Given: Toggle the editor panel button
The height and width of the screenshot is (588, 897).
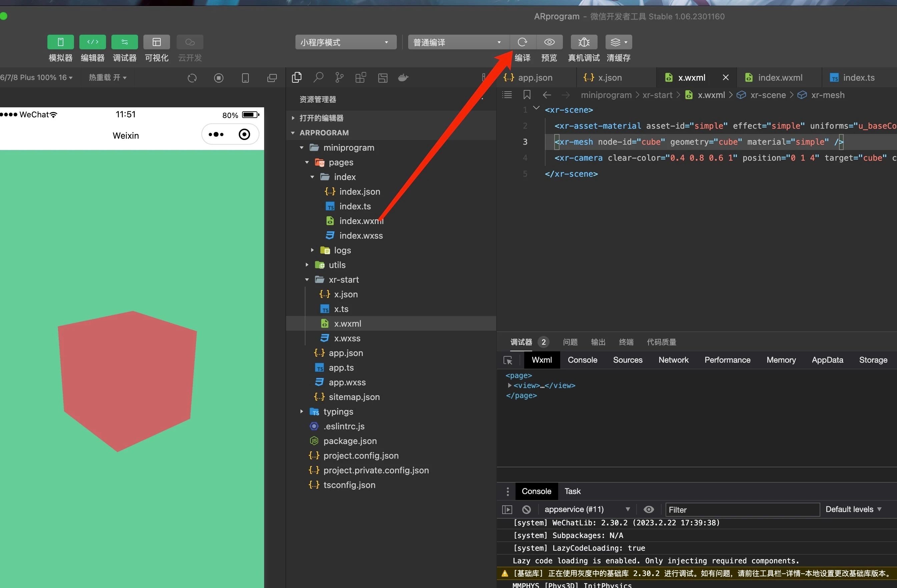Looking at the screenshot, I should click(x=92, y=42).
